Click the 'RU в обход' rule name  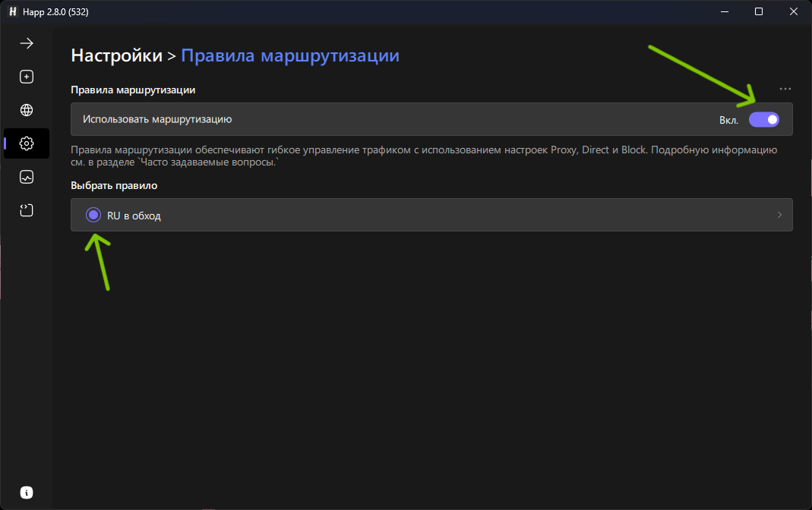[x=134, y=216]
